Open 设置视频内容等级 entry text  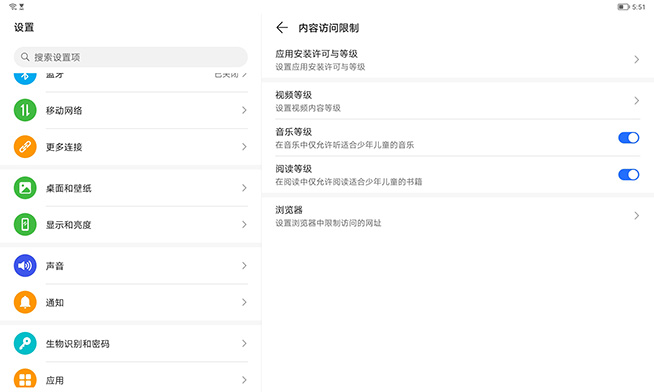308,108
